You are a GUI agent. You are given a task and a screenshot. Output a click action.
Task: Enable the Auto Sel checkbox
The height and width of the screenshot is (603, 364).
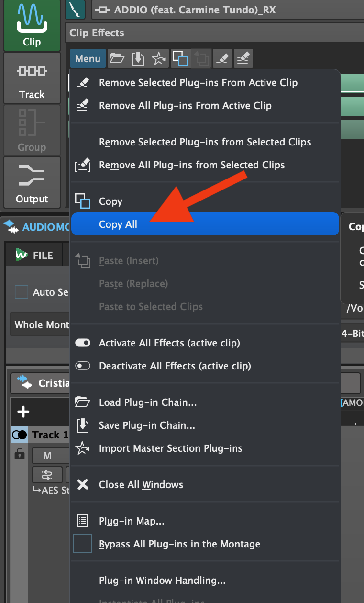(22, 292)
